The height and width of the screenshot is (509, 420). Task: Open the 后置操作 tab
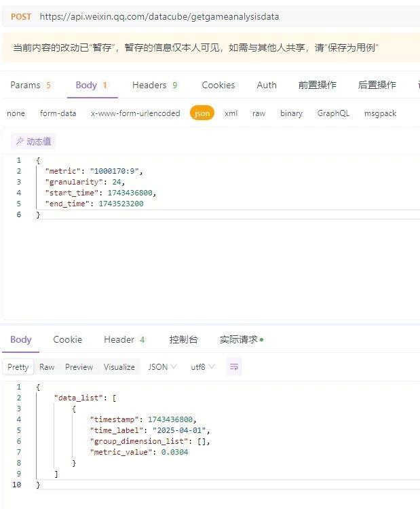point(377,85)
